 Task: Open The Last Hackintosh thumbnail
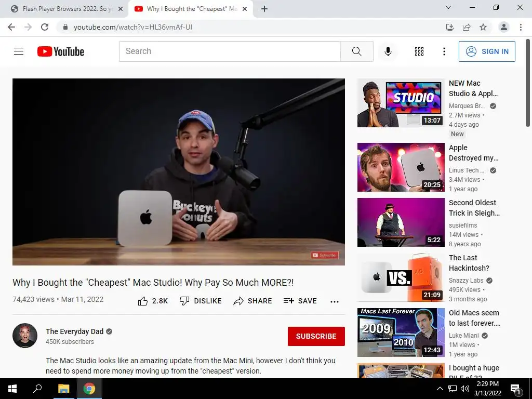pyautogui.click(x=401, y=277)
